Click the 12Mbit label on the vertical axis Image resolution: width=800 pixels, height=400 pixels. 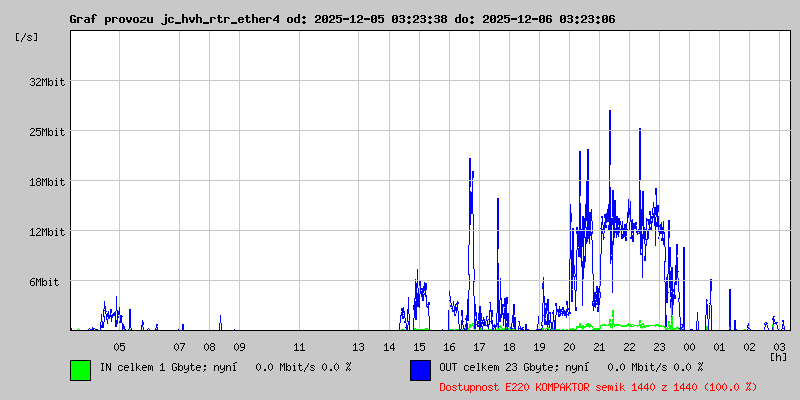[x=47, y=232]
